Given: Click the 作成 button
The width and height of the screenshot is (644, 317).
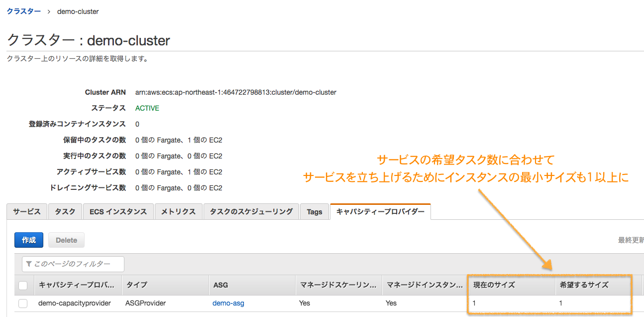Looking at the screenshot, I should (x=28, y=240).
